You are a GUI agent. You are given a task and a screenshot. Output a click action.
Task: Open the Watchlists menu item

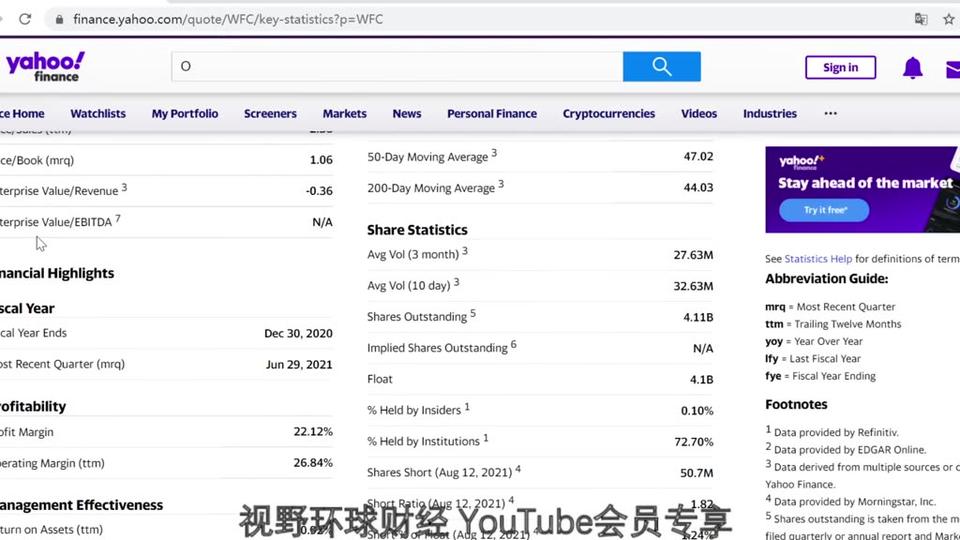click(x=98, y=113)
